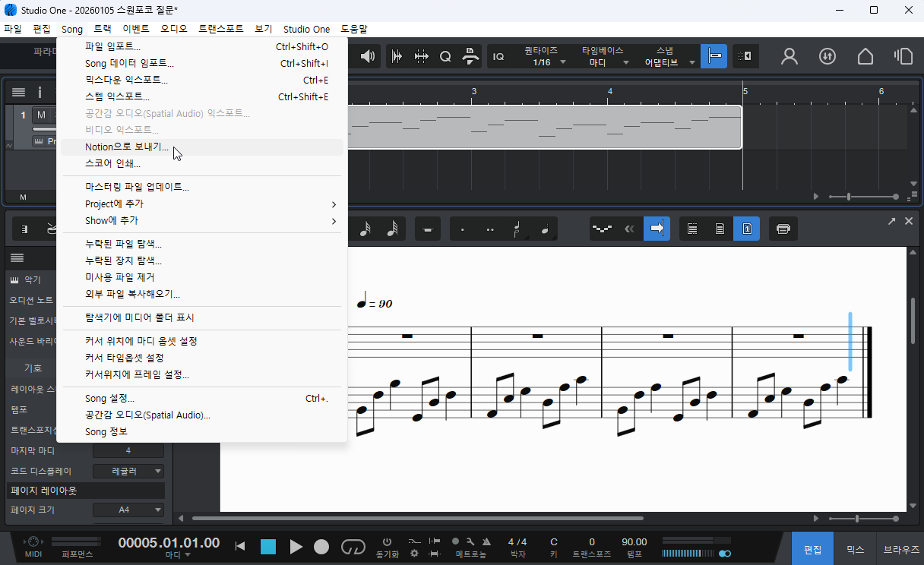Screen dimensions: 924x565
Task: Toggle the loop button in transport
Action: coord(353,547)
